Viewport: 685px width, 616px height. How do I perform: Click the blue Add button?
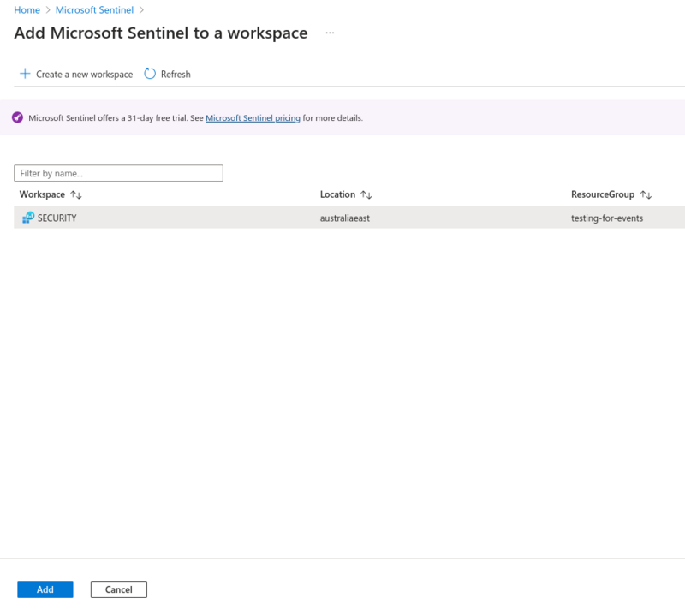coord(45,589)
